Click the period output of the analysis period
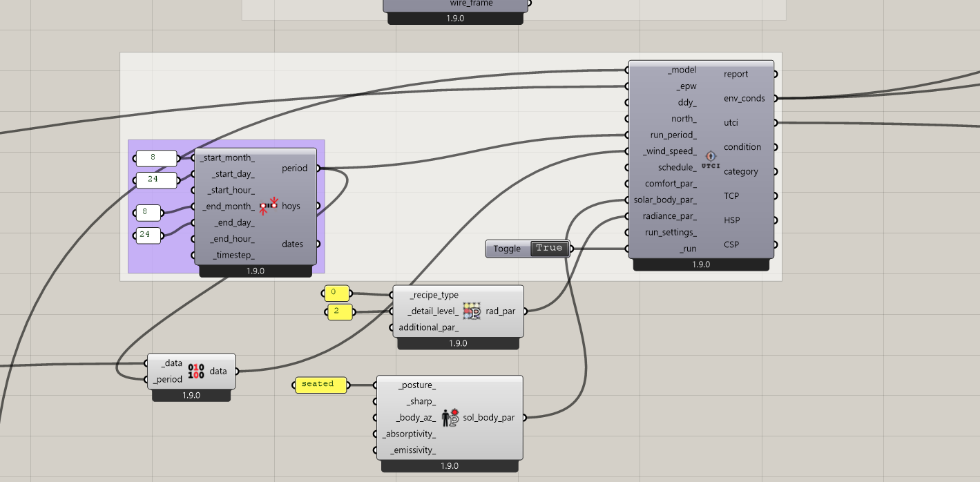Screen dimensions: 980x482 [x=296, y=168]
